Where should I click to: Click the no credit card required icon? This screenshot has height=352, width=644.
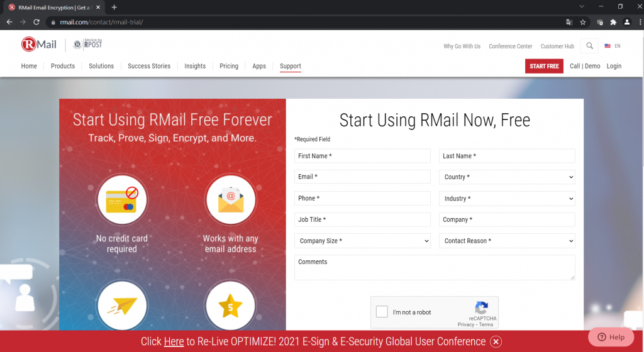pos(122,200)
